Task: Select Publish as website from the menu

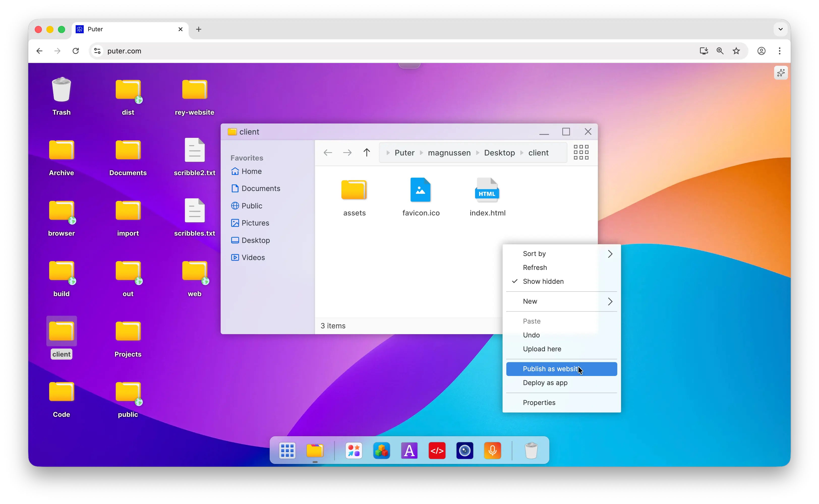Action: coord(550,369)
